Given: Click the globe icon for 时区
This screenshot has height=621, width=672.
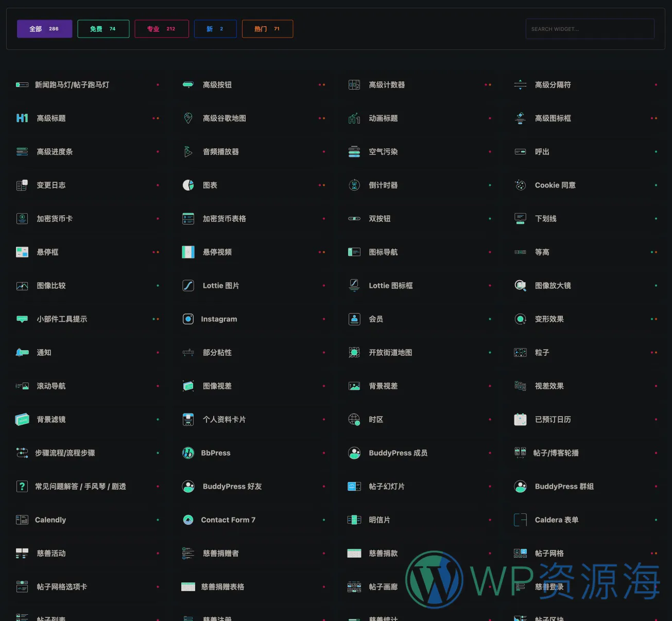Looking at the screenshot, I should coord(354,420).
